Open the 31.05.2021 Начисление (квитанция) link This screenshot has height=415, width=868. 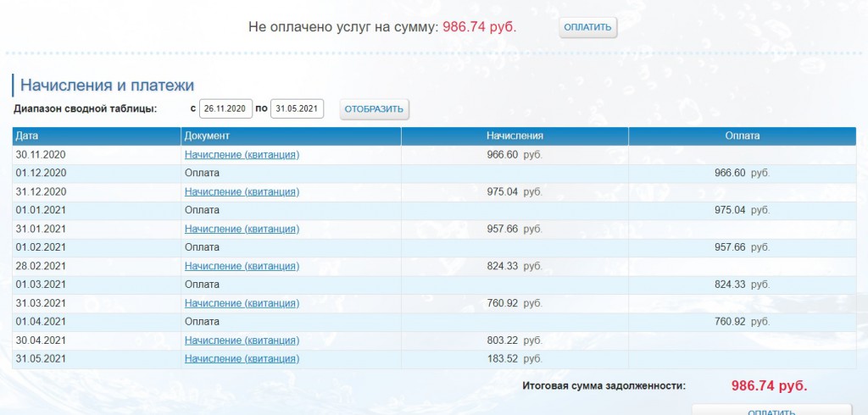point(242,359)
